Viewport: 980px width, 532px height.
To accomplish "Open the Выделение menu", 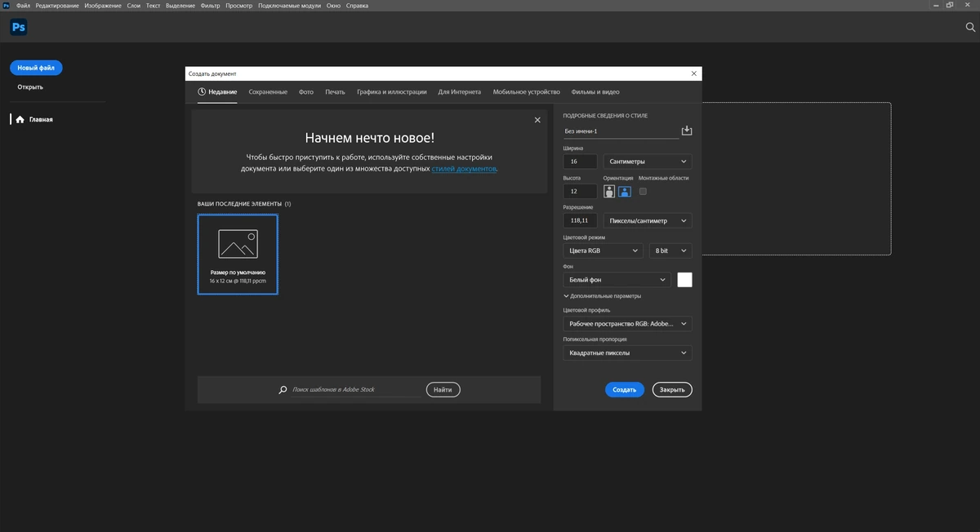I will click(180, 6).
